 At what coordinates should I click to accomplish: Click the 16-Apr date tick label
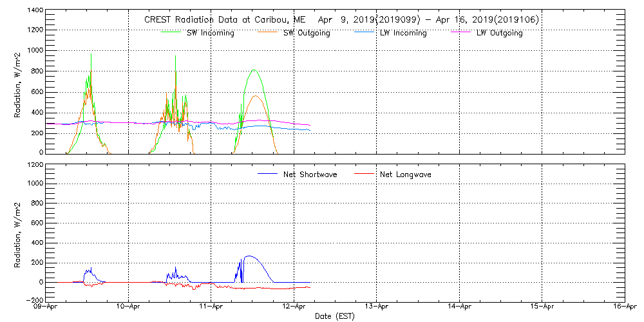(x=624, y=307)
